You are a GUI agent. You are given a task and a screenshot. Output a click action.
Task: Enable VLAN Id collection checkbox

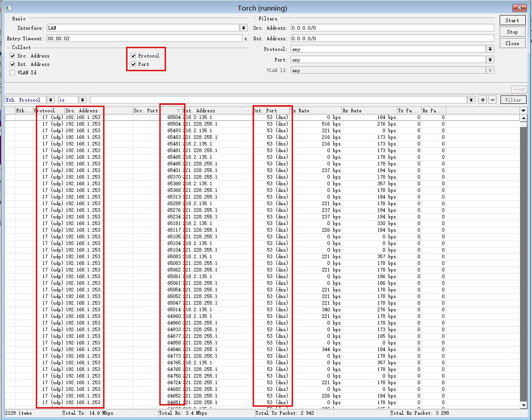pyautogui.click(x=12, y=73)
